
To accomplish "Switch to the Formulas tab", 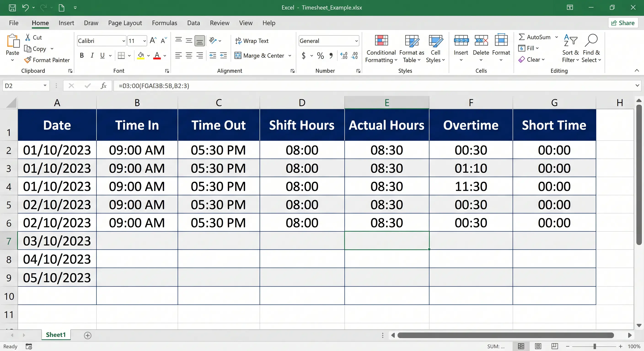I will [164, 23].
